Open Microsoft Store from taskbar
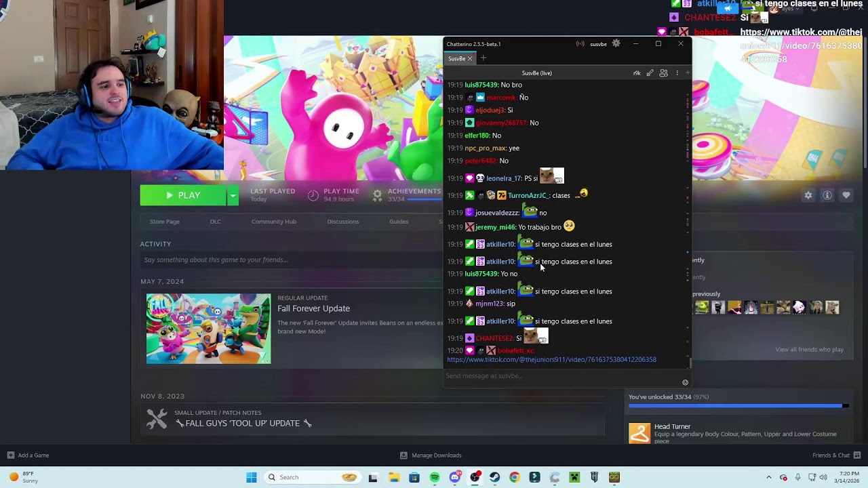 (414, 477)
